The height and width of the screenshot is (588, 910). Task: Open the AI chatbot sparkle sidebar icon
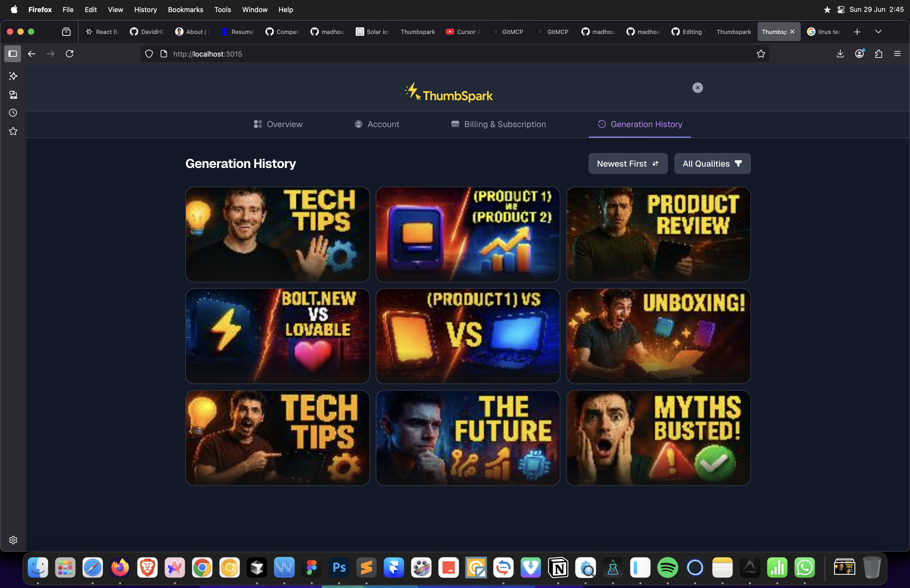tap(13, 76)
